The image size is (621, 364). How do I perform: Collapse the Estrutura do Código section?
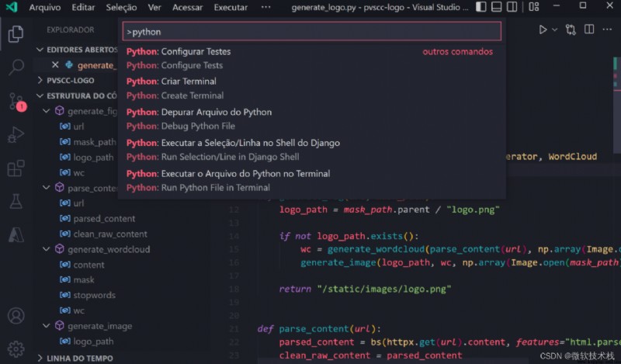pos(40,95)
